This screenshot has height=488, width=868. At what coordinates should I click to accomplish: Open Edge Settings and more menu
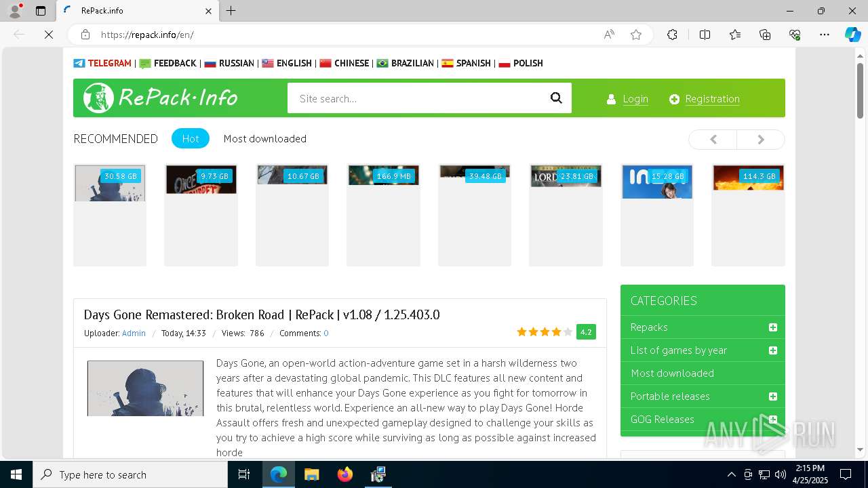825,35
